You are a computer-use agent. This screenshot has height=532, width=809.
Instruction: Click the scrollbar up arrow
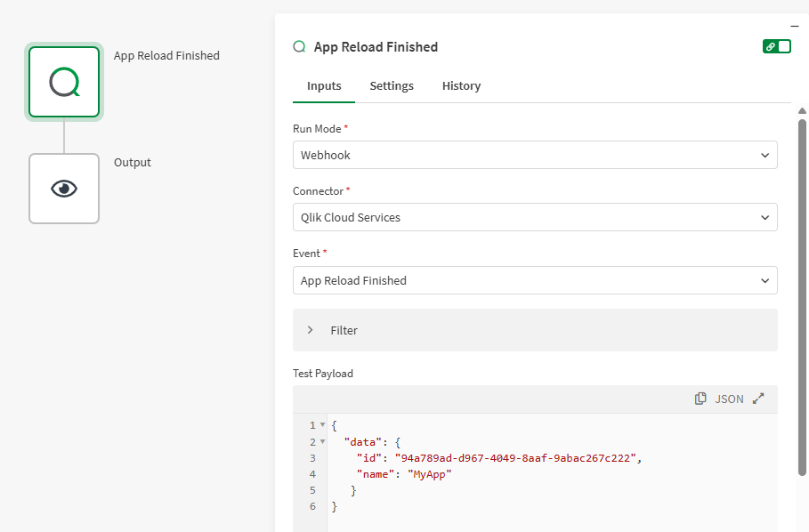point(802,110)
